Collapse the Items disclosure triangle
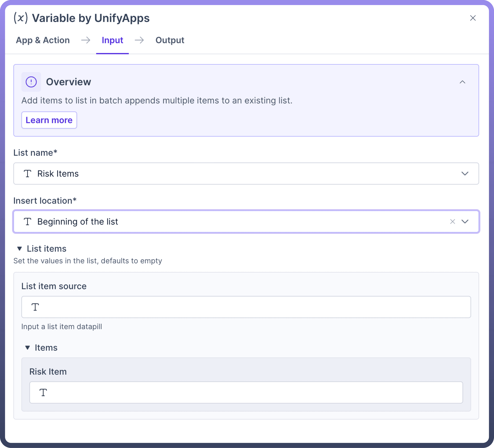The image size is (494, 448). pos(27,348)
